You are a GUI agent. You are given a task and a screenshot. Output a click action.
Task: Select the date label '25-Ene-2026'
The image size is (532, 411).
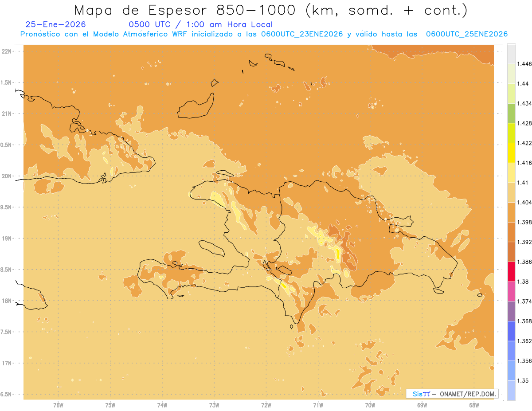click(x=56, y=25)
